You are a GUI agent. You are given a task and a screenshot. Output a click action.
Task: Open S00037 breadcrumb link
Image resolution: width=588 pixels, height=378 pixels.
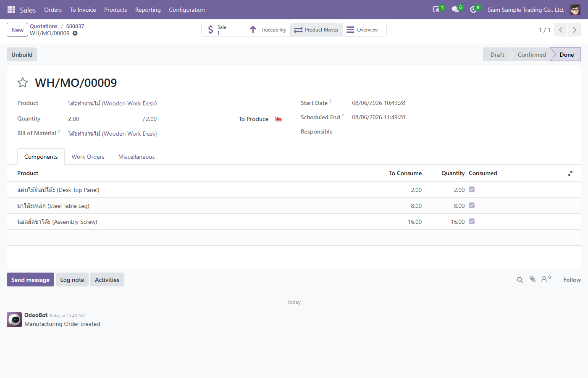click(75, 26)
